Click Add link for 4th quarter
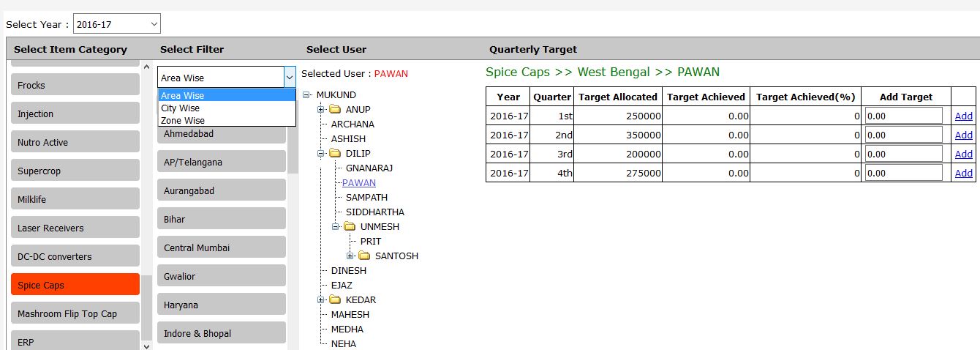980x350 pixels. [963, 174]
